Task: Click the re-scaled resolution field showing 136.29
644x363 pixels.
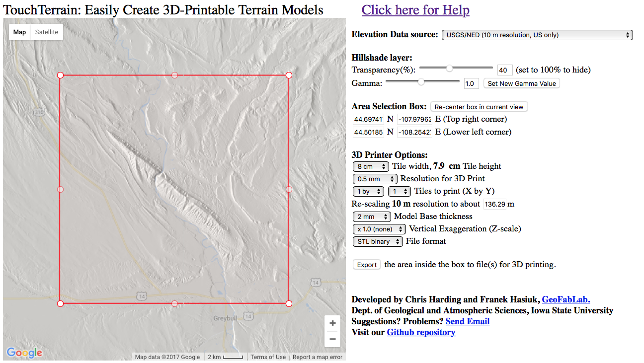Action: point(495,204)
